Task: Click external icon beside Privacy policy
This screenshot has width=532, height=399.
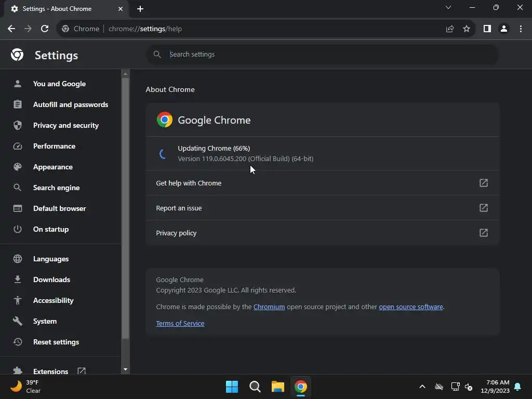Action: [x=484, y=233]
